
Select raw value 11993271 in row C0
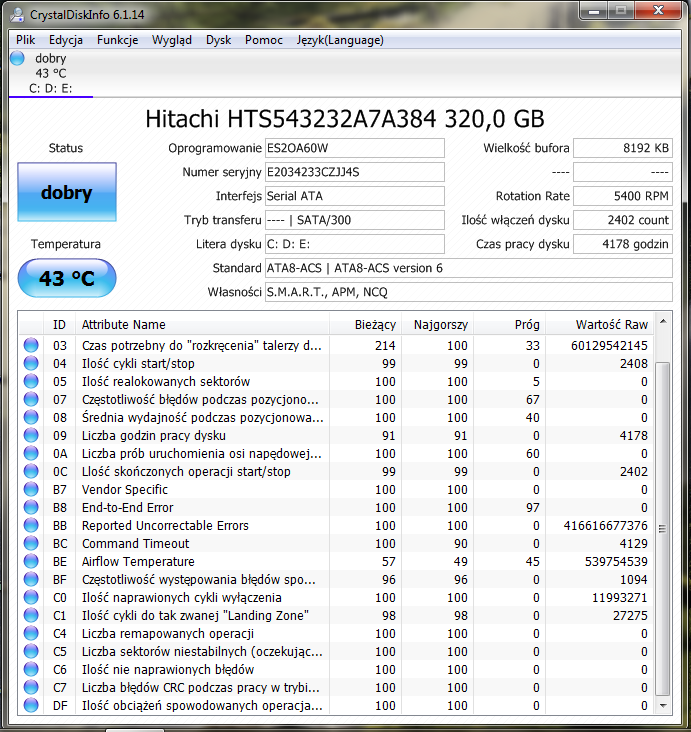click(620, 598)
